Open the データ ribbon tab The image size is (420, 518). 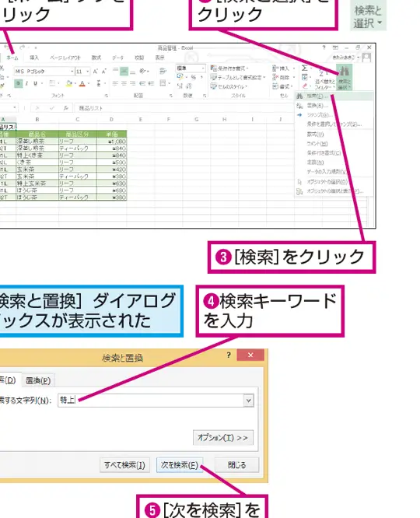coord(117,58)
